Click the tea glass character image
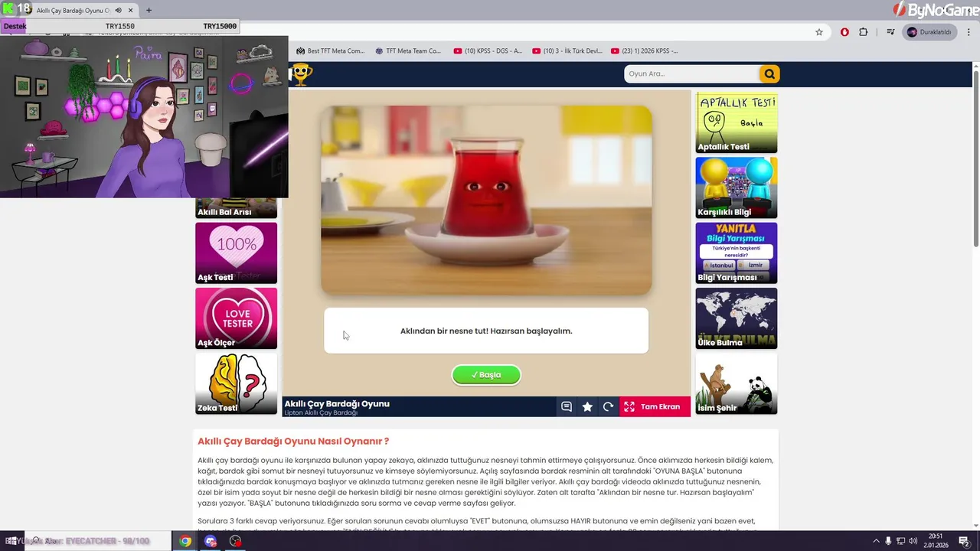 [x=486, y=201]
